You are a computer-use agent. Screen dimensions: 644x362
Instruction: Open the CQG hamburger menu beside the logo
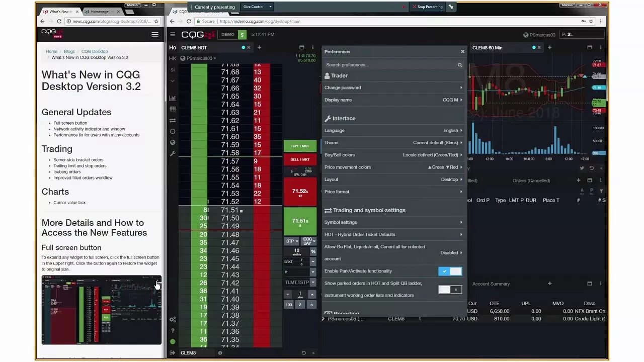pos(173,35)
